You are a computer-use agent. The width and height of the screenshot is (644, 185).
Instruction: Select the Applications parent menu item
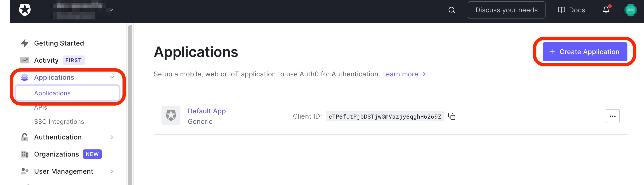click(54, 77)
